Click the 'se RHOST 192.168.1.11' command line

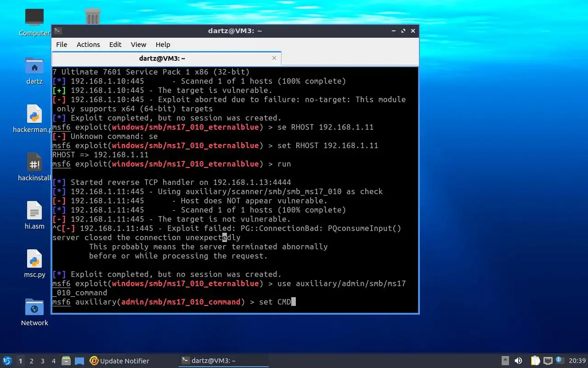pyautogui.click(x=213, y=127)
